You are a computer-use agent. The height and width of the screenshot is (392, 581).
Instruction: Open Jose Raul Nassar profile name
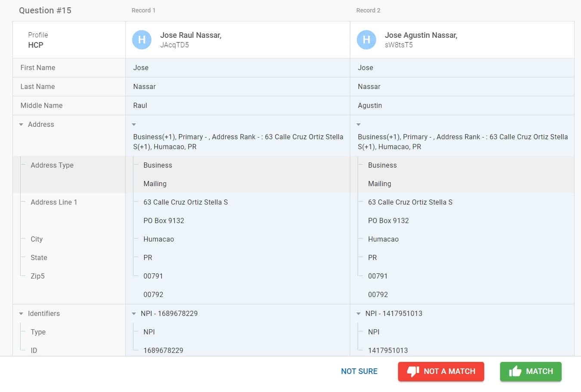pos(191,35)
